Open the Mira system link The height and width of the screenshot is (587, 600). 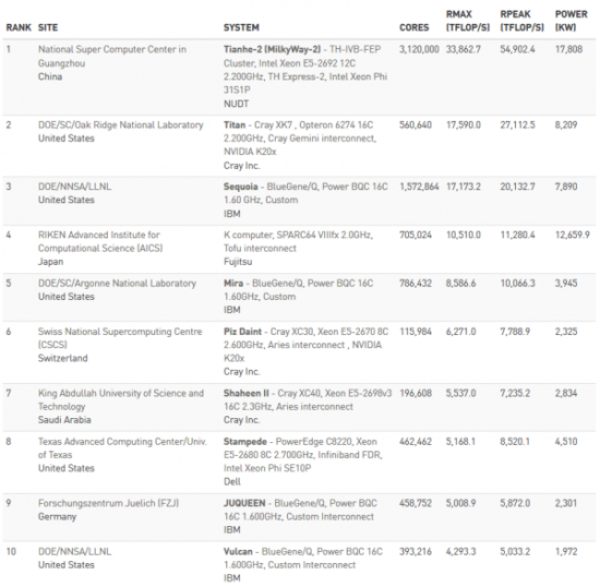(x=233, y=283)
